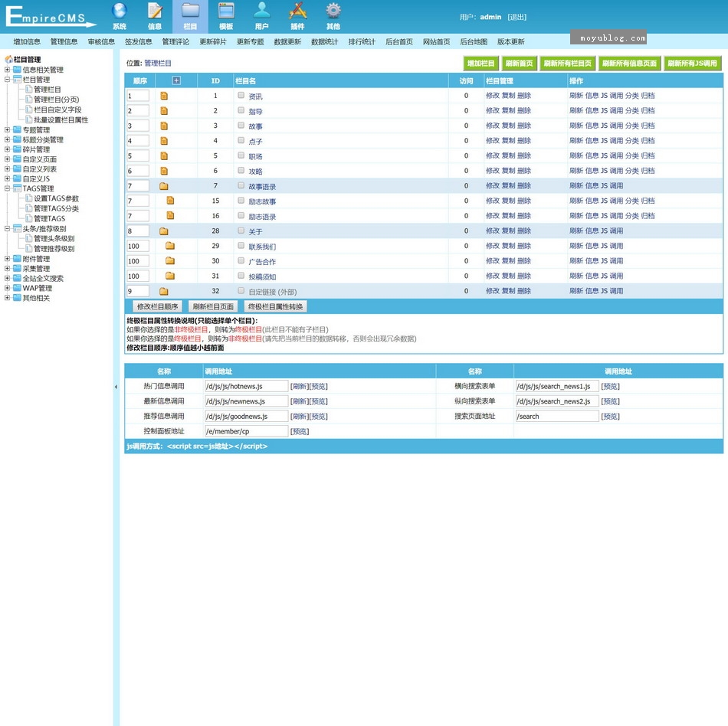Click the page icon in 故事 row
Image resolution: width=728 pixels, height=726 pixels.
164,126
